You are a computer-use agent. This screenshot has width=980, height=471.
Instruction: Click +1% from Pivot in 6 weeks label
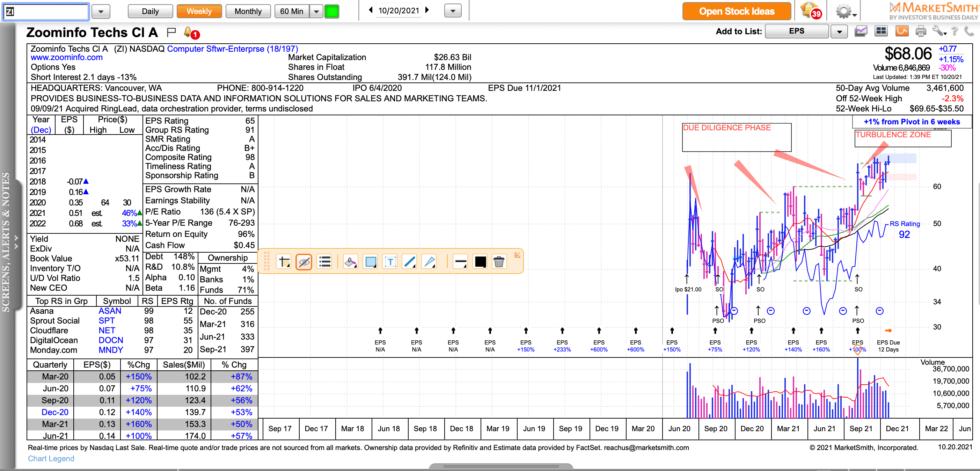pyautogui.click(x=912, y=122)
